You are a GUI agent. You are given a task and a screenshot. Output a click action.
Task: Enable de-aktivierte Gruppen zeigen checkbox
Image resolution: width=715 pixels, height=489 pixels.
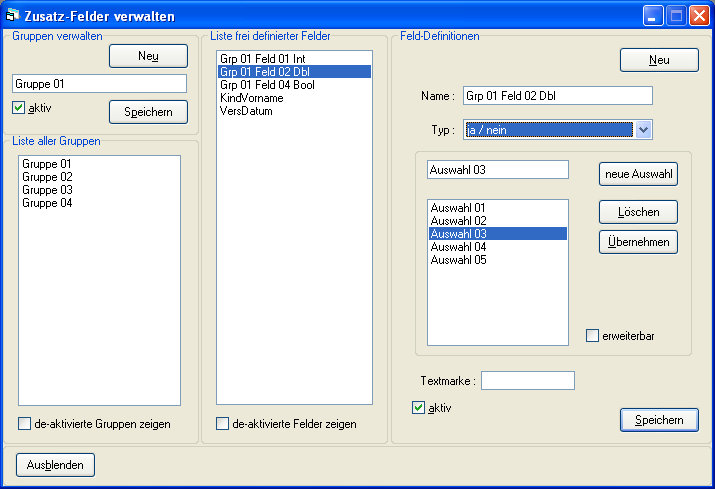24,424
